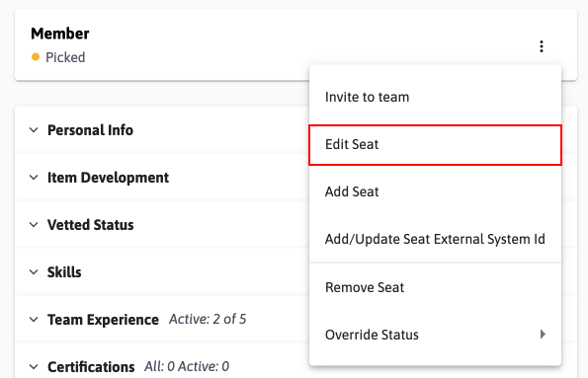This screenshot has width=588, height=378.
Task: Expand the Team Experience section chevron
Action: pos(34,320)
